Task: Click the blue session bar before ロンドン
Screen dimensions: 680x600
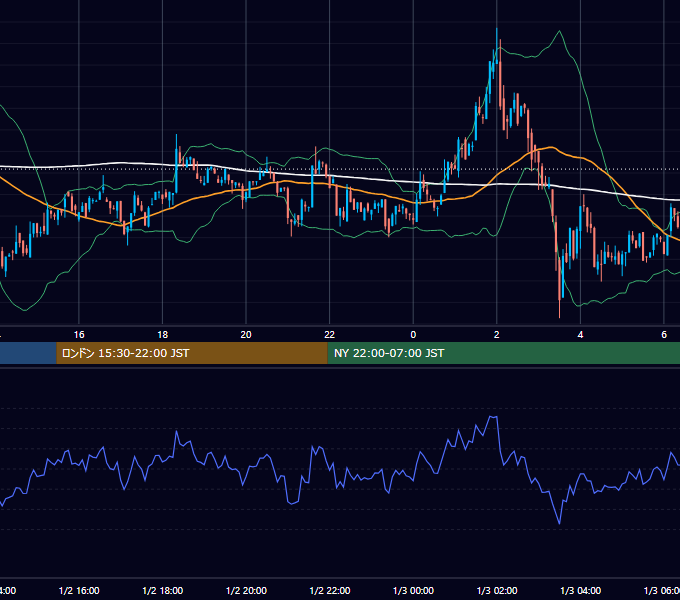Action: pos(28,353)
